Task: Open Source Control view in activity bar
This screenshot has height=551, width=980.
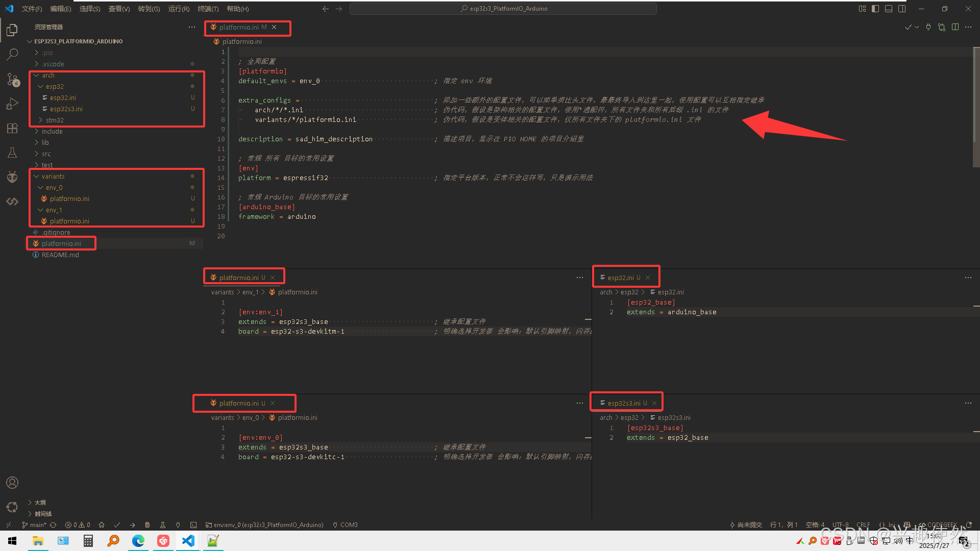Action: (x=12, y=79)
